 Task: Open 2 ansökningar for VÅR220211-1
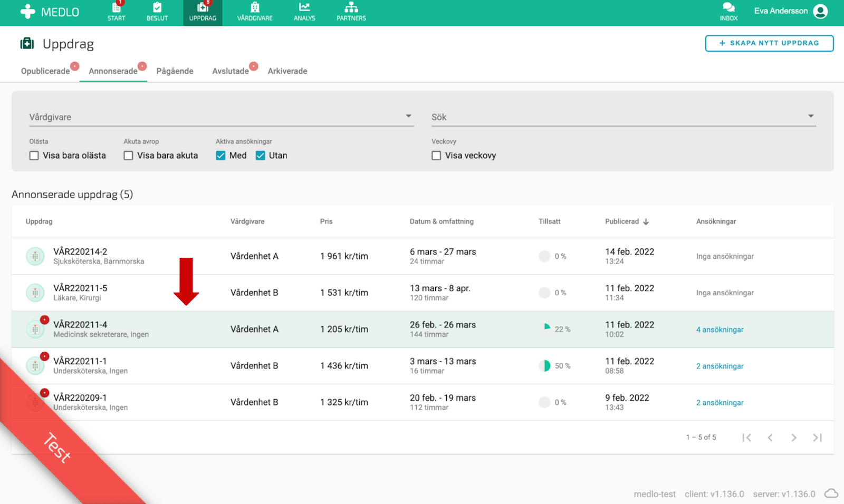click(x=720, y=366)
